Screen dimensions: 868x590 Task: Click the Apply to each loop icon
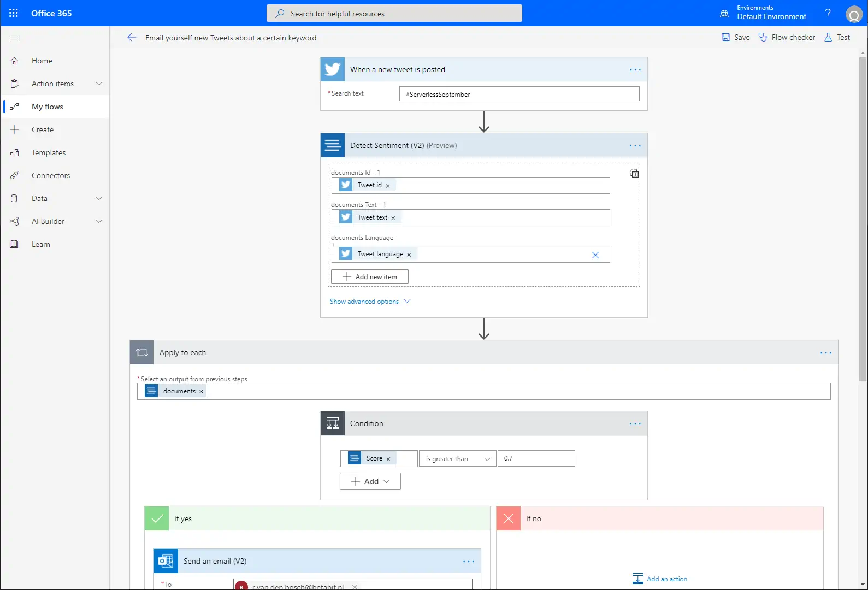point(142,352)
